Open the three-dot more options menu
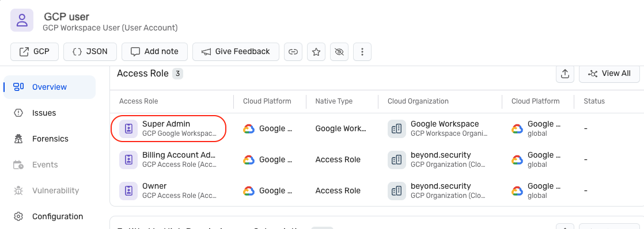Viewport: 644px width, 229px height. 362,52
